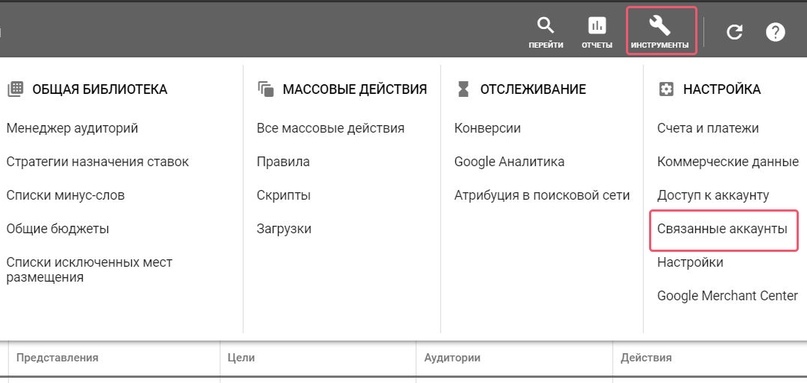
Task: Open Конверсии under tracking
Action: tap(487, 128)
